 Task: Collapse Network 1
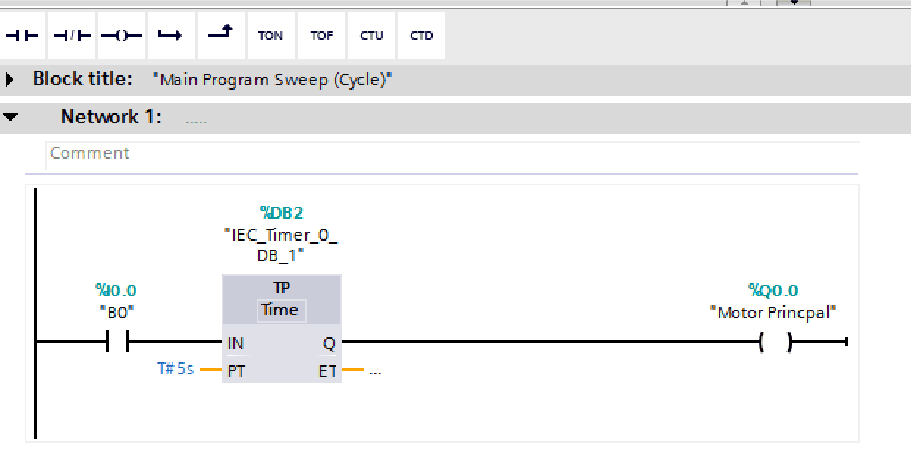click(10, 117)
